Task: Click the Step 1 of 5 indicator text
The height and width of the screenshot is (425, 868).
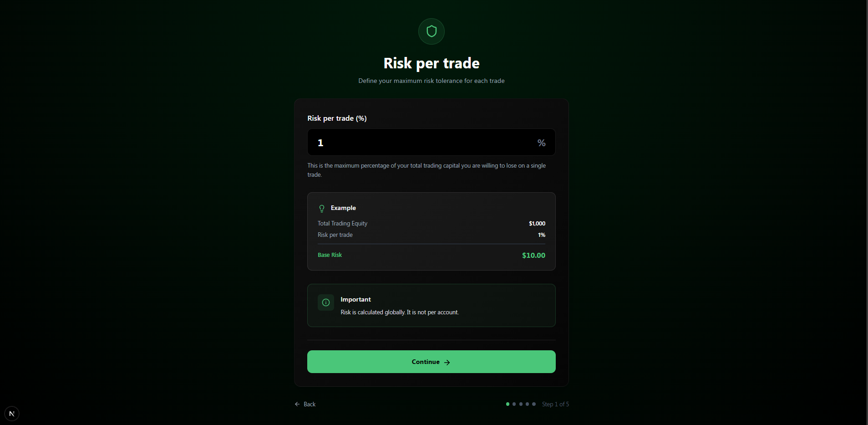Action: click(555, 404)
